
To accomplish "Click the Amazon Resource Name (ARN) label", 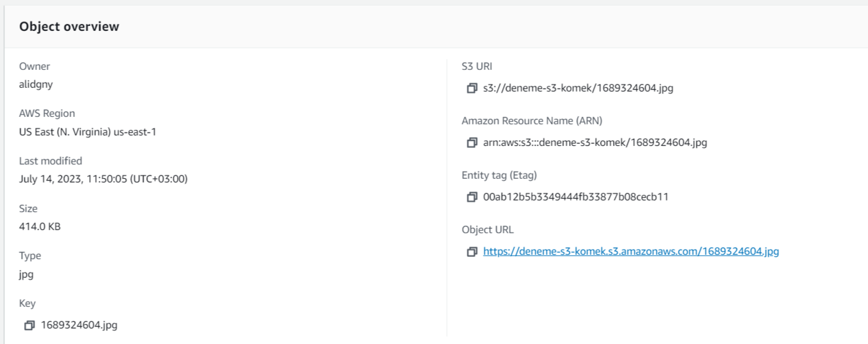I will (x=532, y=121).
